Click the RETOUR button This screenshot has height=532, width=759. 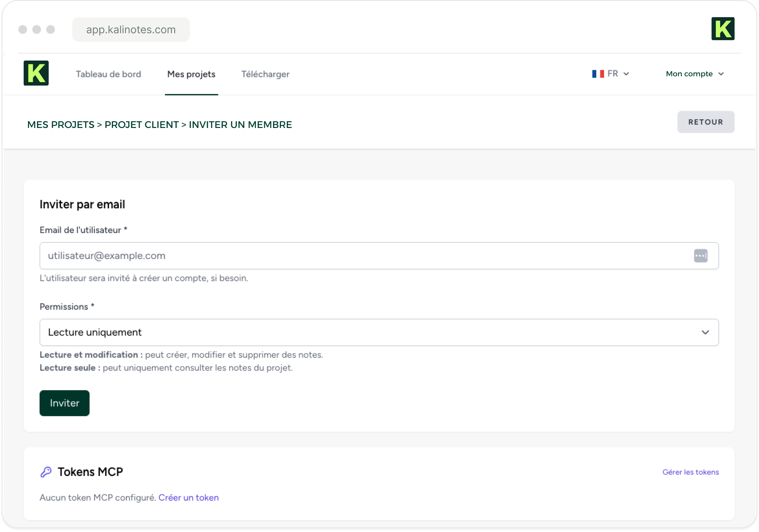pyautogui.click(x=706, y=122)
